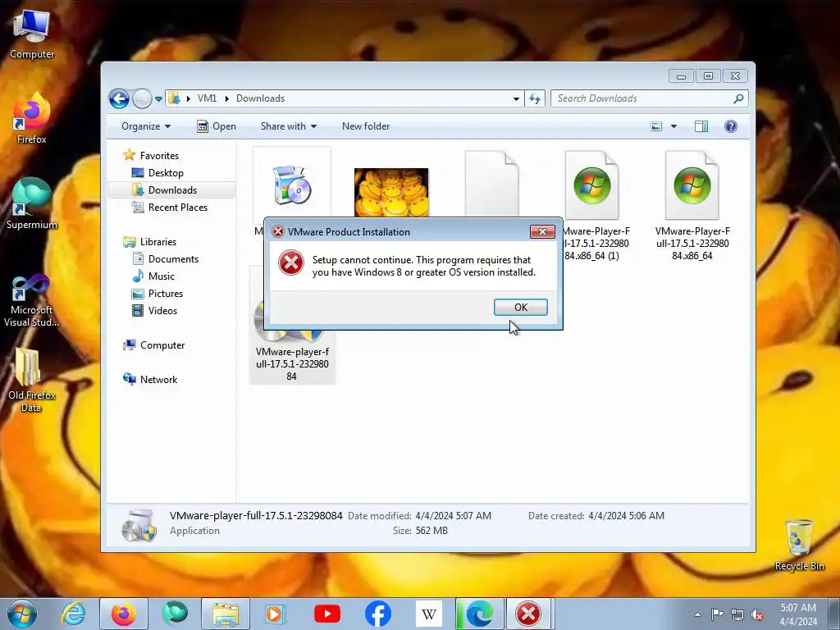Select Network in the navigation pane
840x630 pixels.
(158, 379)
